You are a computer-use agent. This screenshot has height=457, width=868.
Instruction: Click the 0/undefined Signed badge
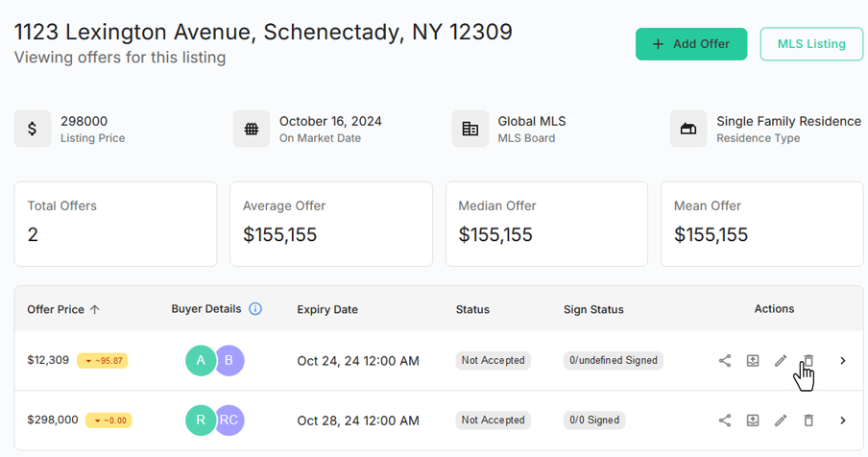(x=613, y=361)
